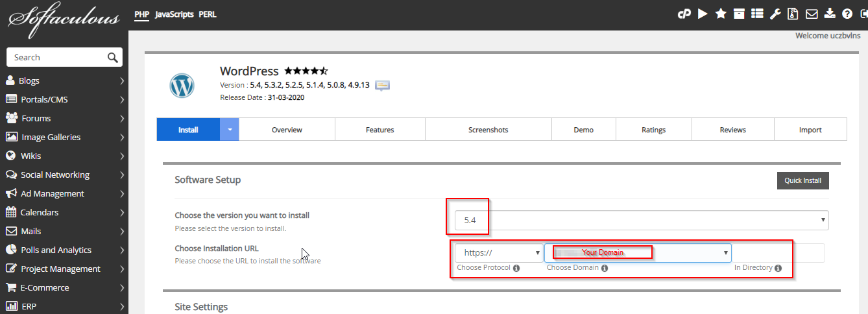
Task: Click the Quick Install button
Action: click(x=803, y=180)
